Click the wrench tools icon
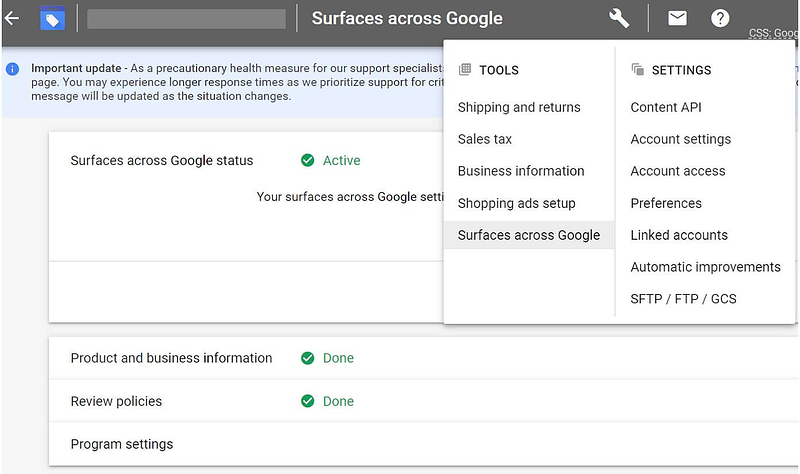The image size is (800, 474). [x=619, y=18]
